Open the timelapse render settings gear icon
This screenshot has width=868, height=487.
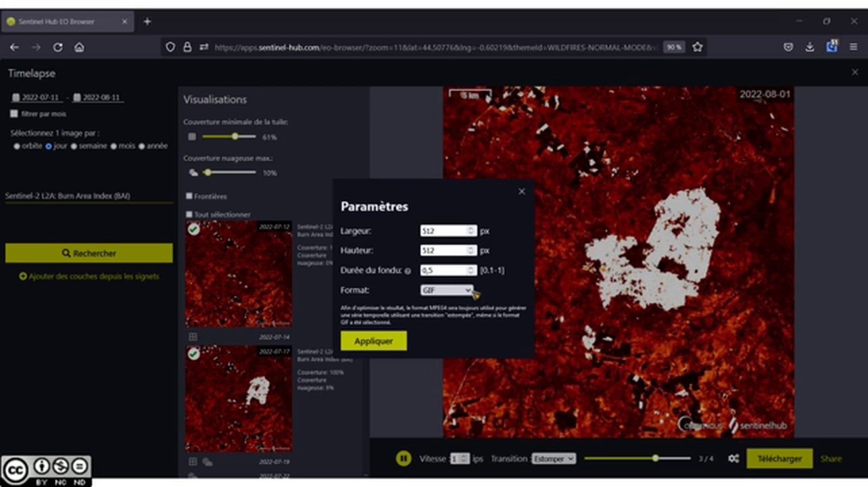(733, 459)
